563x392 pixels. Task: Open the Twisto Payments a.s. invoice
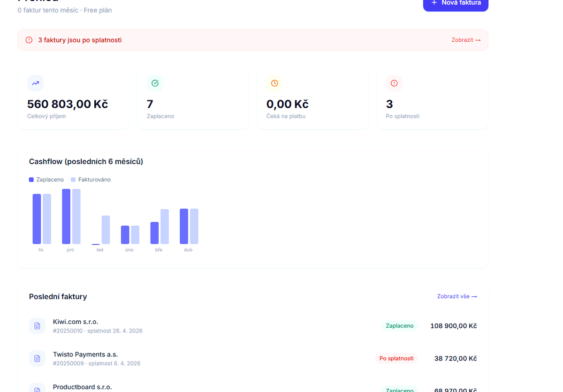pyautogui.click(x=253, y=358)
